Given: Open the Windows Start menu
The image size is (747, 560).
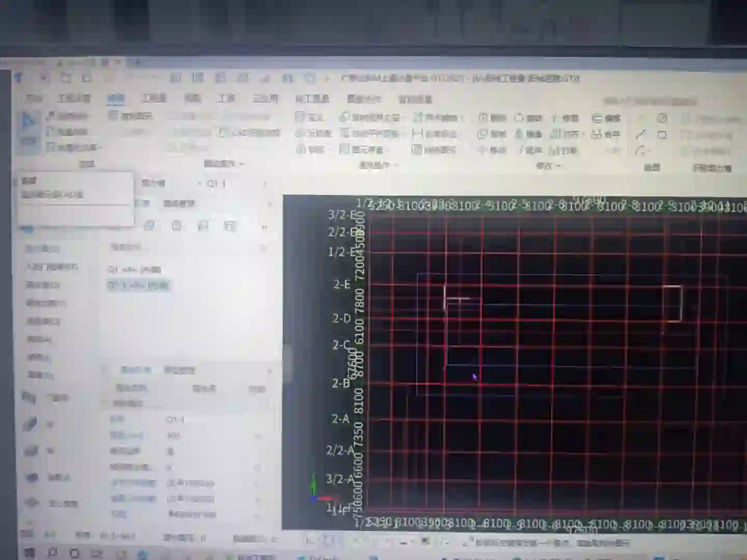Looking at the screenshot, I should click(30, 553).
